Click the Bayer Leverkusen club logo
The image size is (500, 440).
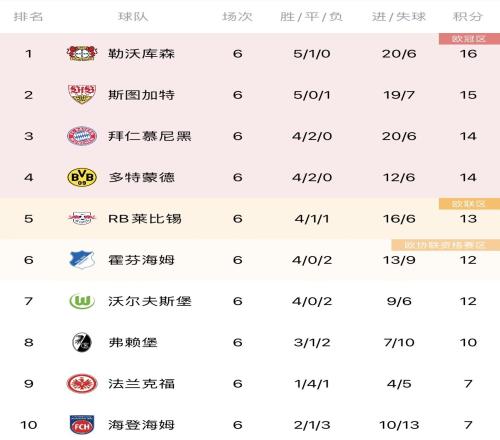(x=82, y=53)
